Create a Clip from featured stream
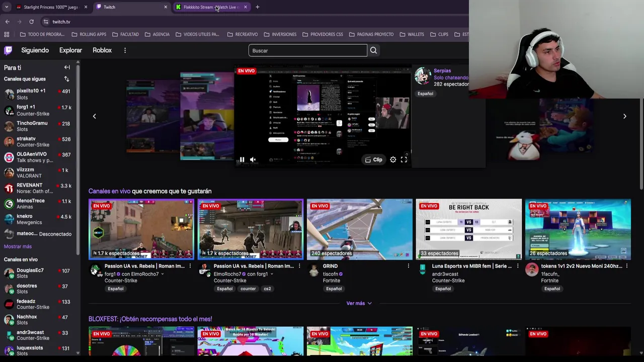This screenshot has width=644, height=362. (374, 160)
